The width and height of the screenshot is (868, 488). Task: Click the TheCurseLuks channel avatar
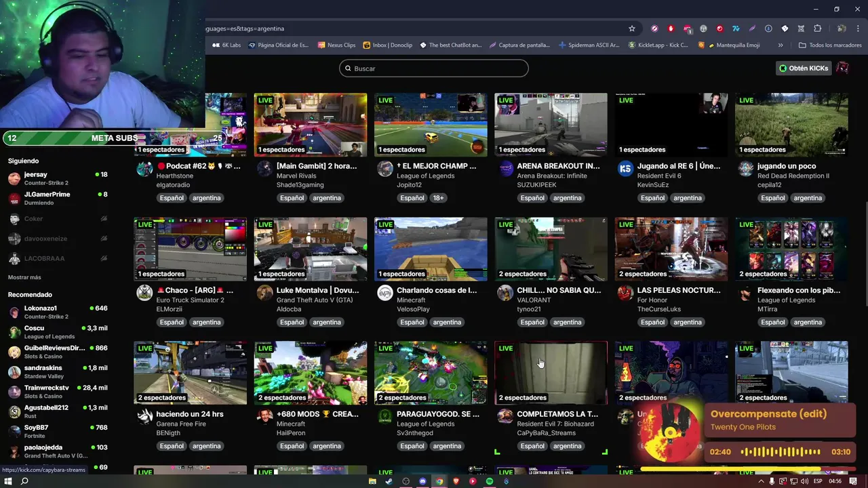625,293
